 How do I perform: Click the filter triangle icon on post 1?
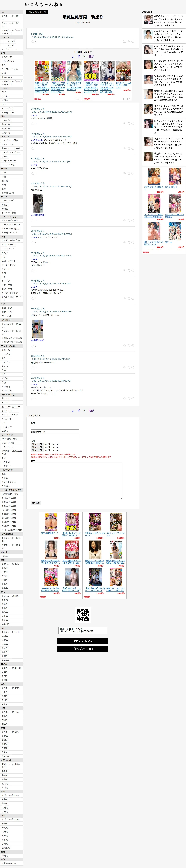click(x=125, y=41)
